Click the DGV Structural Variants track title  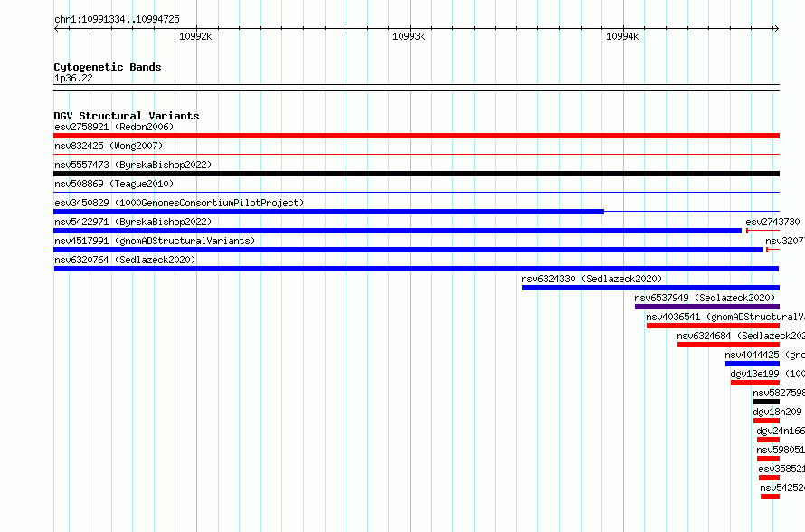[x=127, y=116]
